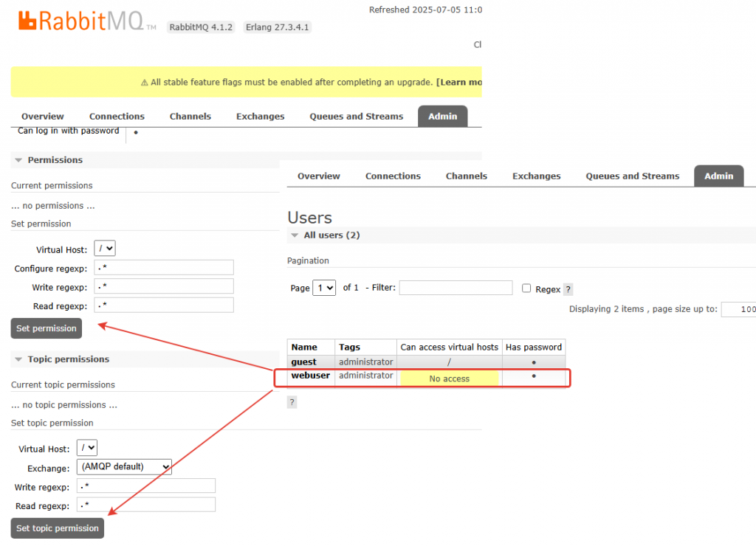Open Exchanges tab in Users window
756x546 pixels.
coord(536,176)
